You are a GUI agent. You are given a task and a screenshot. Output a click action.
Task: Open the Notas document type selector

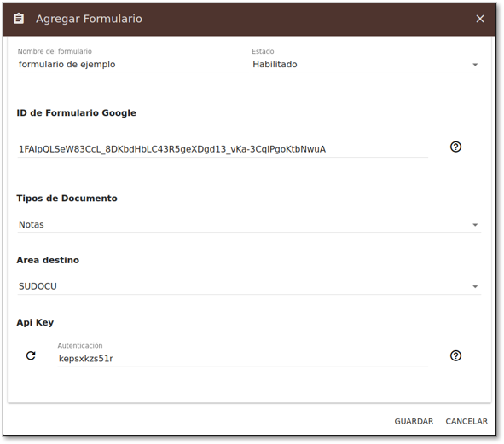tap(249, 225)
